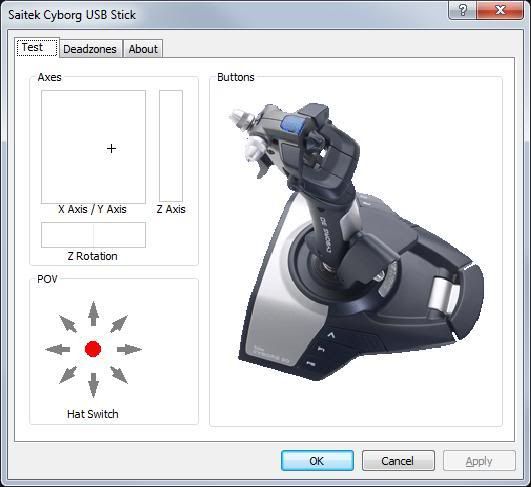This screenshot has width=531, height=487.
Task: Click the right arrow of the hat switch
Action: click(129, 349)
